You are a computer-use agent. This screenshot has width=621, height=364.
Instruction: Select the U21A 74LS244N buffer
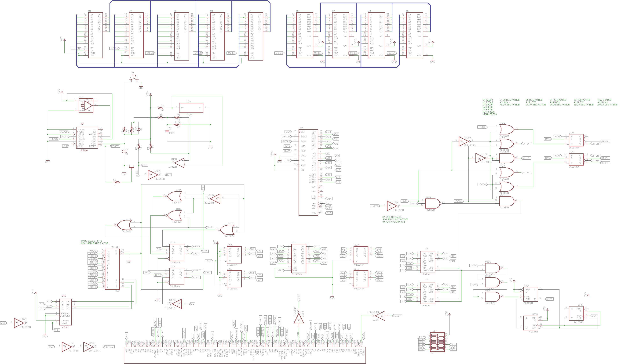click(177, 252)
